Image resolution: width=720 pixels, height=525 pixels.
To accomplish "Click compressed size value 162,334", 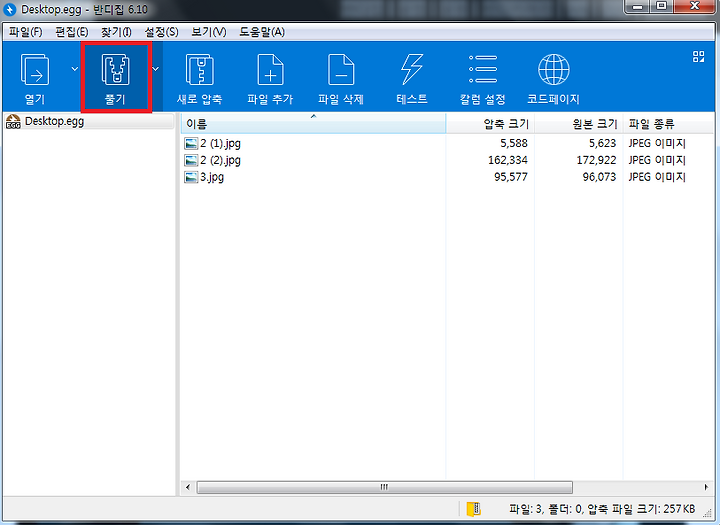I will [508, 160].
